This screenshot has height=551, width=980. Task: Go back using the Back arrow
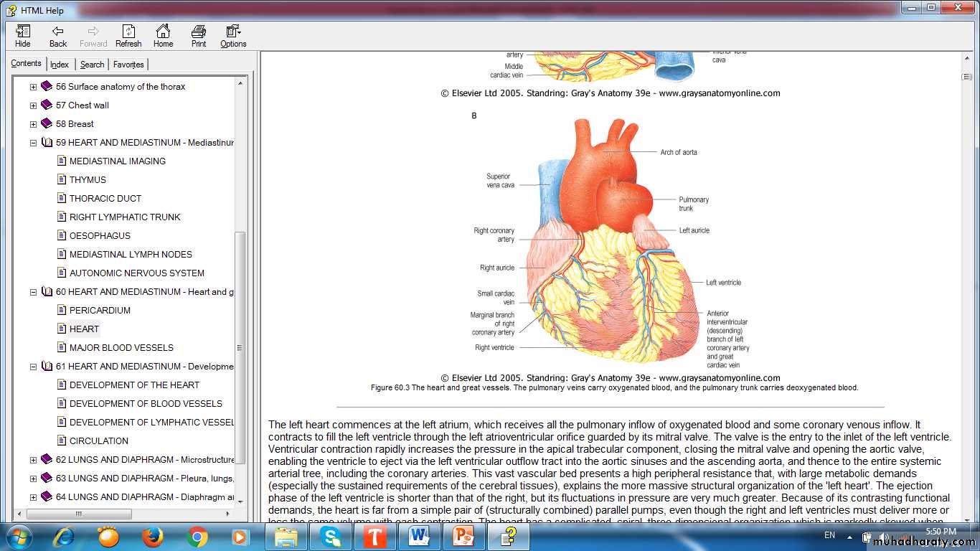point(58,36)
